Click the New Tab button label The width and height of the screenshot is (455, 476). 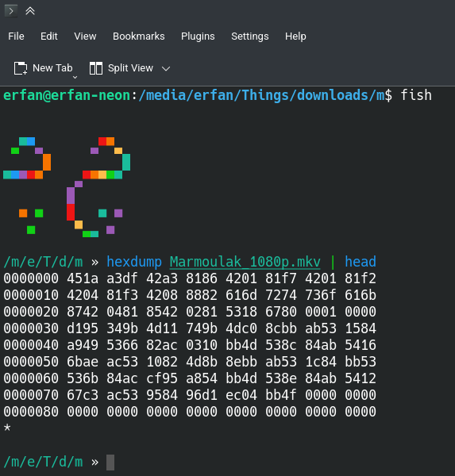(52, 68)
